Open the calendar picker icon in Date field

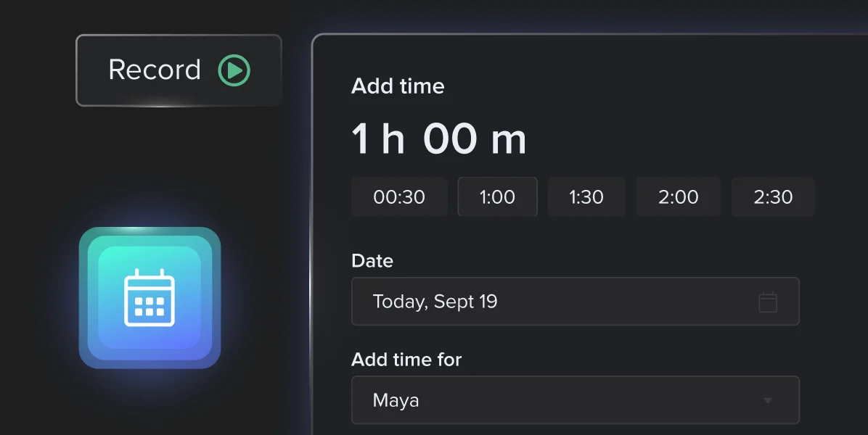tap(767, 302)
